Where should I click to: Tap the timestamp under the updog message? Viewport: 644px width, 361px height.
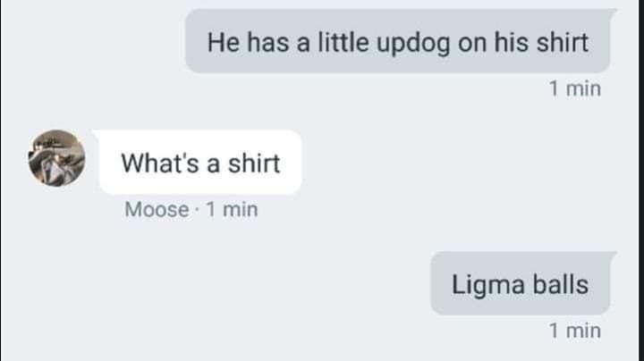point(575,88)
